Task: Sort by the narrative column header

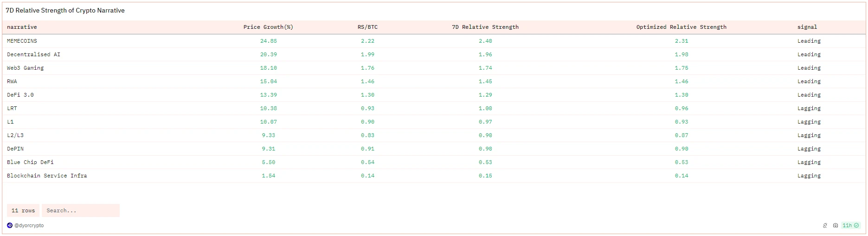Action: point(22,27)
